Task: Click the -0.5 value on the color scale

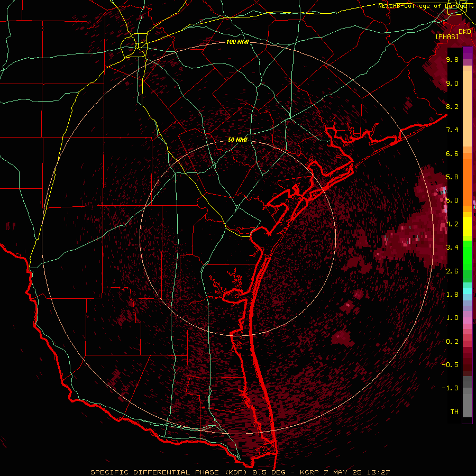Action: tap(450, 365)
